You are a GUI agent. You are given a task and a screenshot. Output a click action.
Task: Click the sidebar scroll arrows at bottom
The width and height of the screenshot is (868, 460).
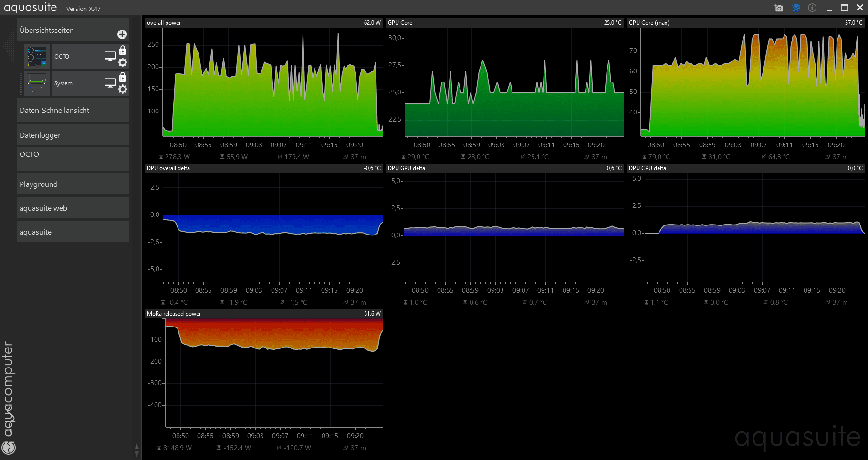pos(136,450)
